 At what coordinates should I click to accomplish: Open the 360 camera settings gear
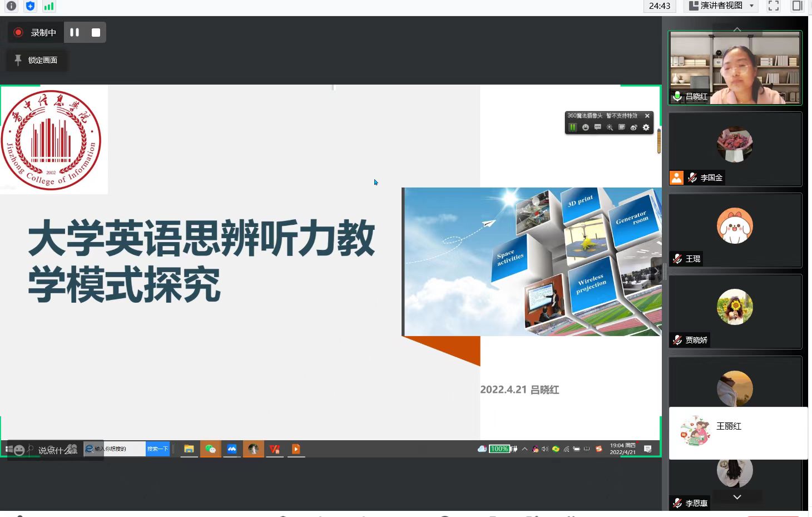click(646, 127)
